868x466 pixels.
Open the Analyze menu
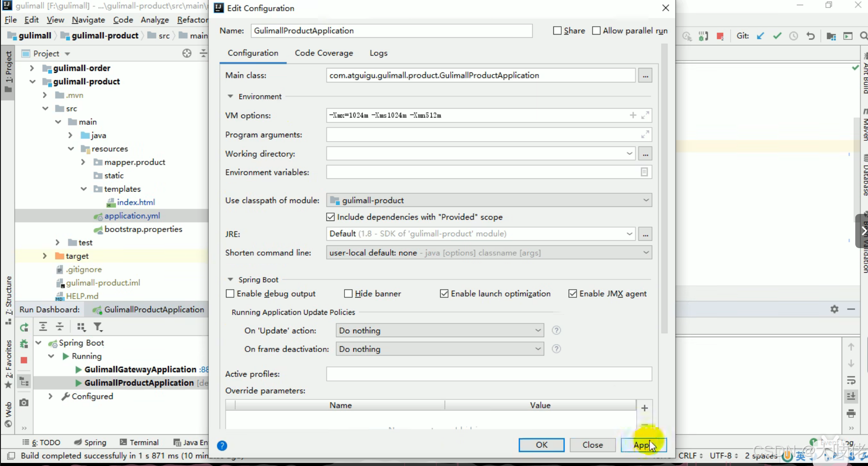[154, 20]
